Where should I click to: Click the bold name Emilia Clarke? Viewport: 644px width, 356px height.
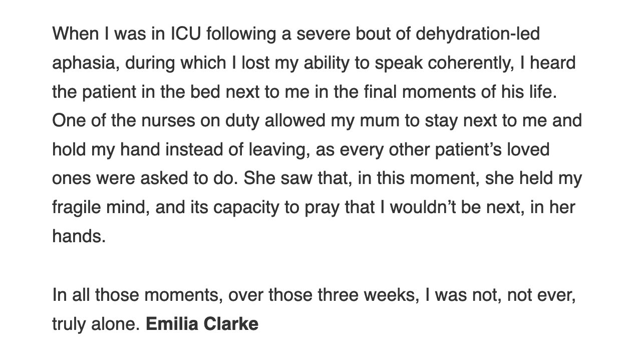tap(202, 324)
